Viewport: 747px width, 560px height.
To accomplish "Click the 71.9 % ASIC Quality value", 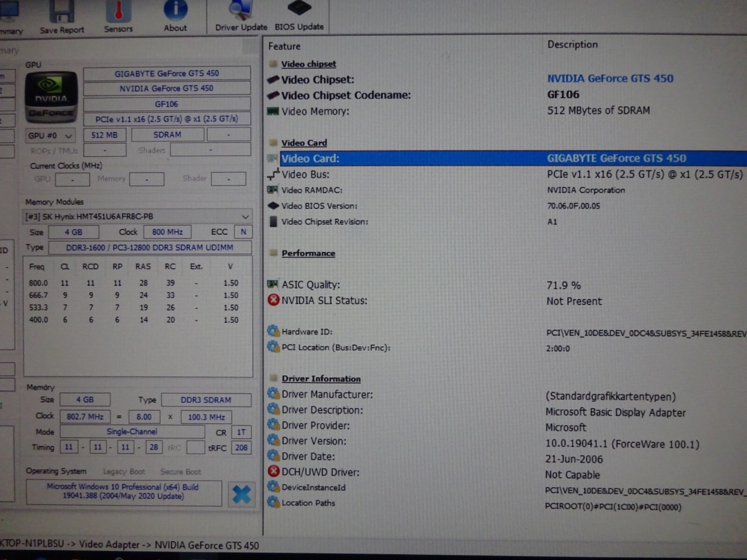I will [x=564, y=285].
